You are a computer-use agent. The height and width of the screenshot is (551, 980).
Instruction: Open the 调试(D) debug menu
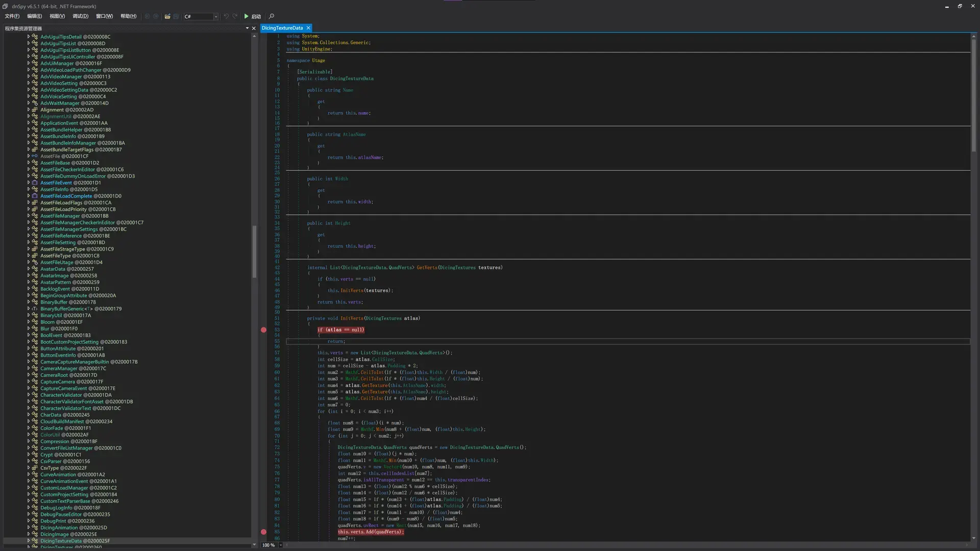(80, 16)
